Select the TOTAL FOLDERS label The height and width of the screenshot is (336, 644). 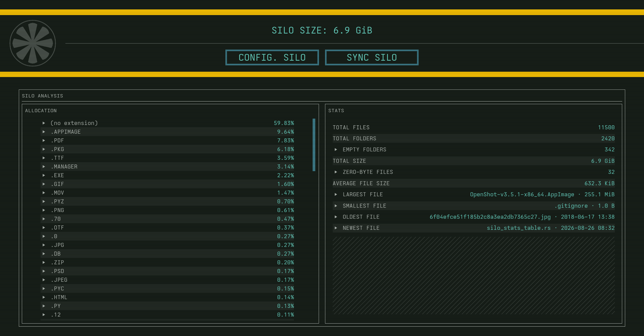[x=354, y=138]
